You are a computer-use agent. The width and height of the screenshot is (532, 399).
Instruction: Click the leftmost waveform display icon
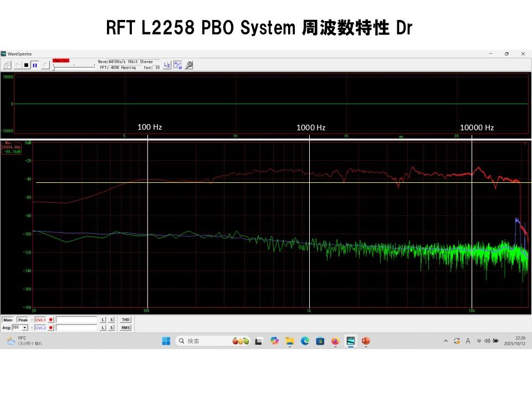pyautogui.click(x=8, y=64)
